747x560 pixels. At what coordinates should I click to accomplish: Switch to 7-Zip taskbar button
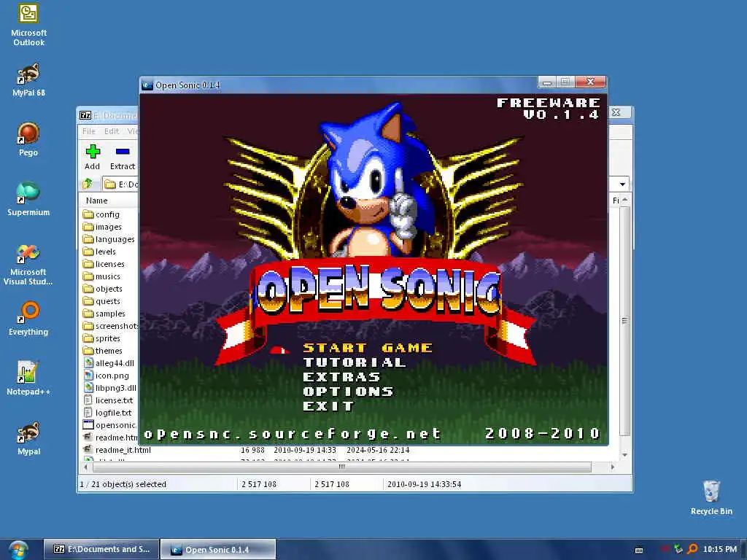101,550
